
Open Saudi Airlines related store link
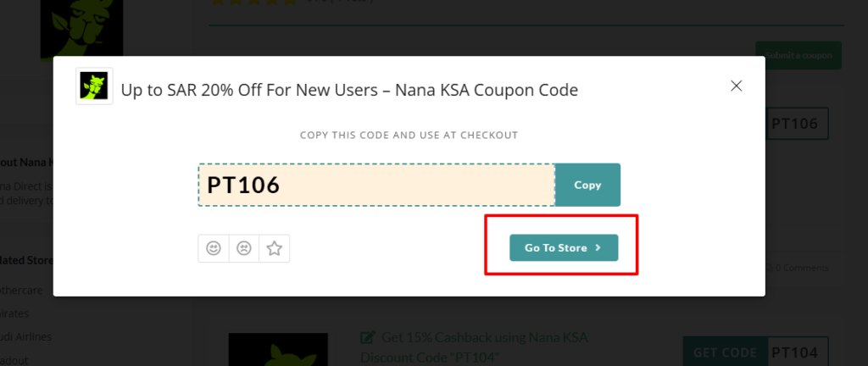(25, 336)
